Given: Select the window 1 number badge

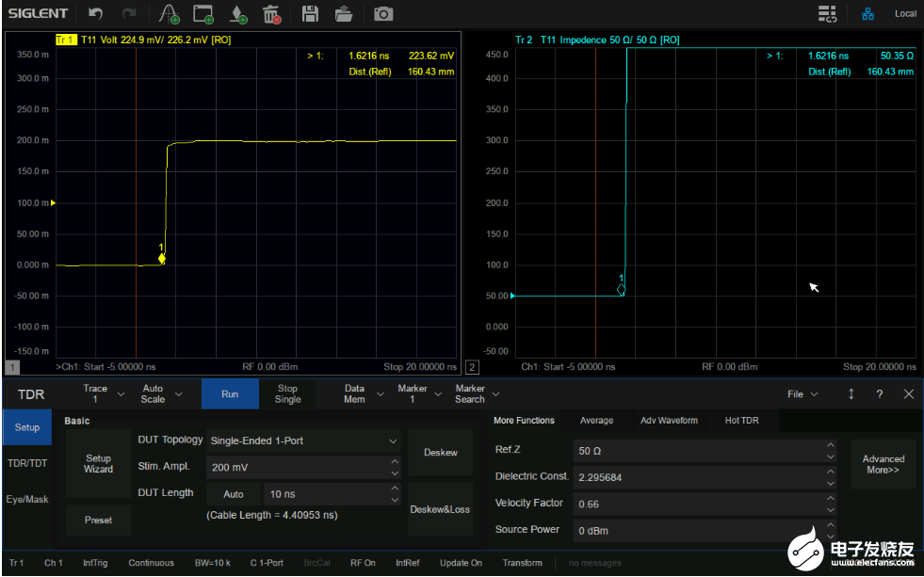Looking at the screenshot, I should point(12,367).
